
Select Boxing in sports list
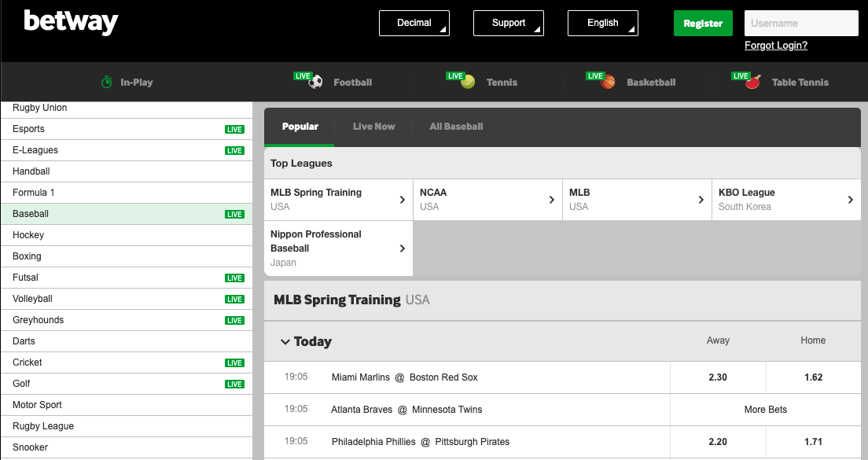click(127, 256)
